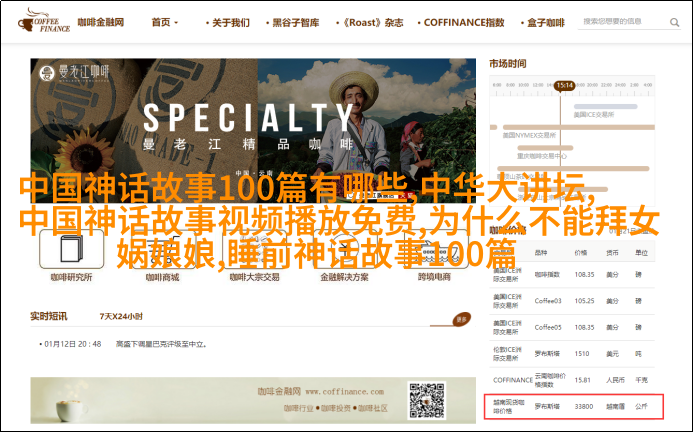Click the 咖啡金融网 site title
The height and width of the screenshot is (433, 694).
click(x=101, y=22)
